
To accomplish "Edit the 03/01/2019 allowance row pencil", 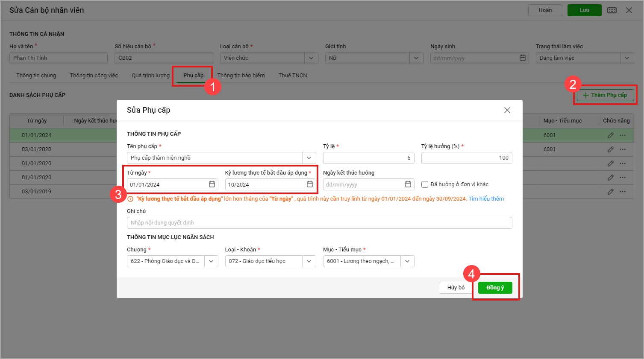I will 611,192.
